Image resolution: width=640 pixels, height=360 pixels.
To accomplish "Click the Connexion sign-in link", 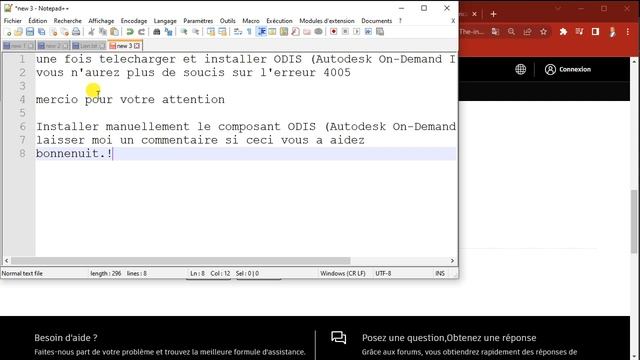I will [x=568, y=69].
